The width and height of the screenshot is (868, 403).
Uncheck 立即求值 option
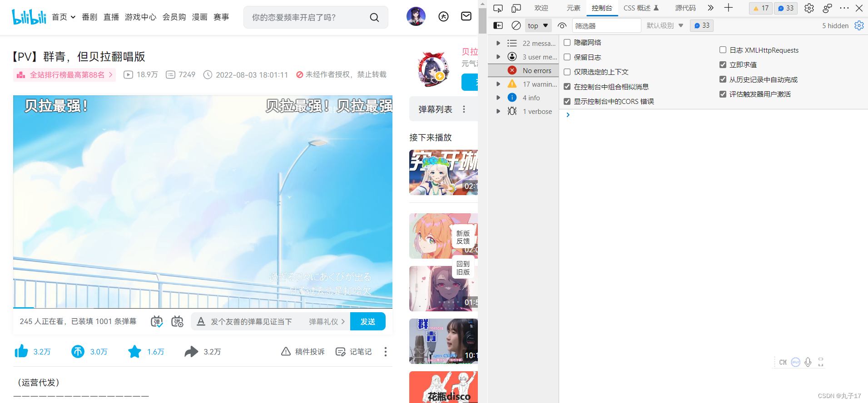tap(723, 64)
